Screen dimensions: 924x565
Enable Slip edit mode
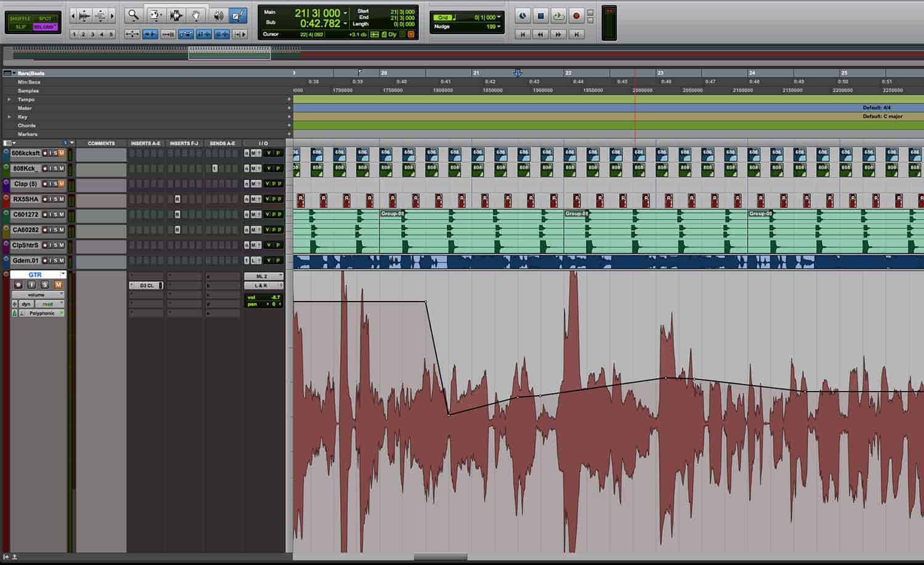coord(20,27)
